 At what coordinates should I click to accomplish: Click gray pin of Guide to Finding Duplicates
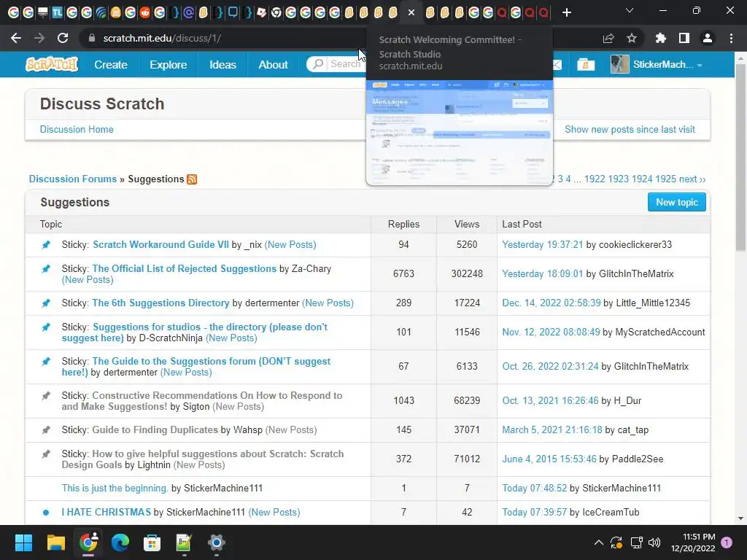click(46, 430)
